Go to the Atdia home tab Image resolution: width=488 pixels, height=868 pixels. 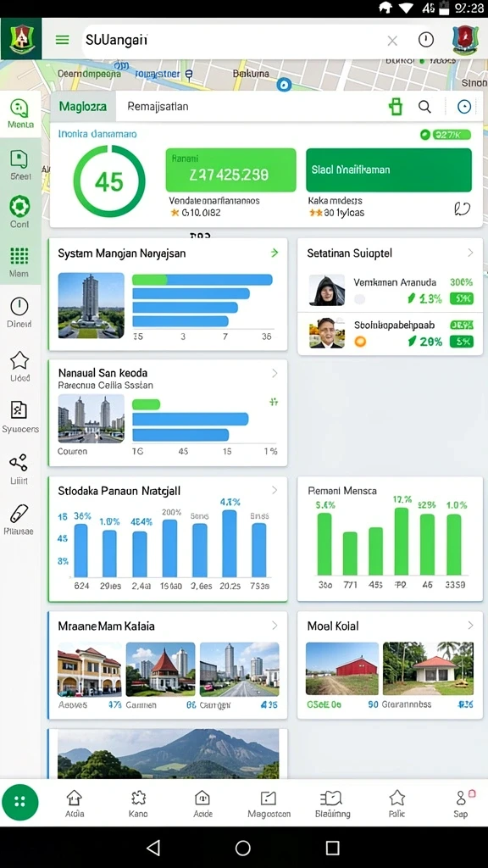point(75,804)
